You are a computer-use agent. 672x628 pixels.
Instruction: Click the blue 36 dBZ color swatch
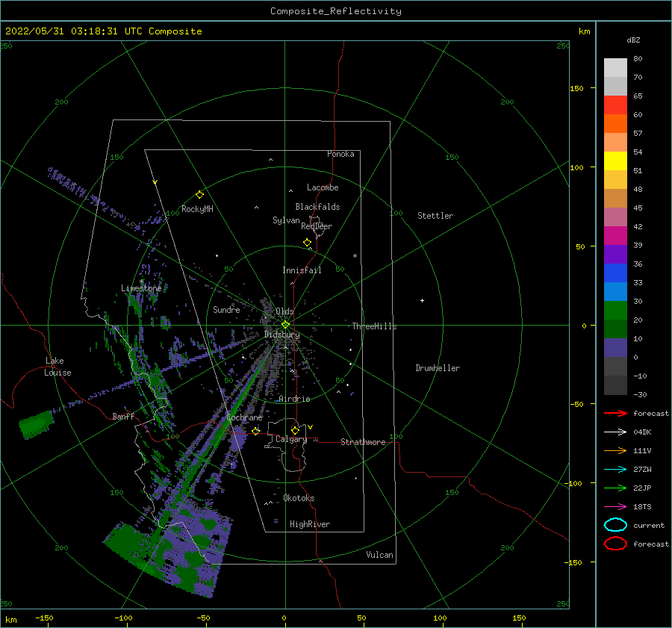pos(615,273)
